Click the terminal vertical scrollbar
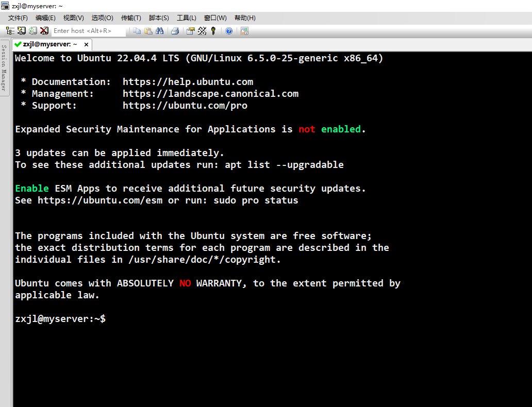The height and width of the screenshot is (407, 532). pos(528,206)
